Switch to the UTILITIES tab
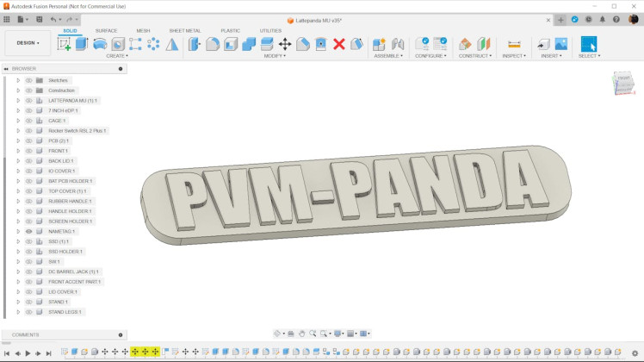 270,31
